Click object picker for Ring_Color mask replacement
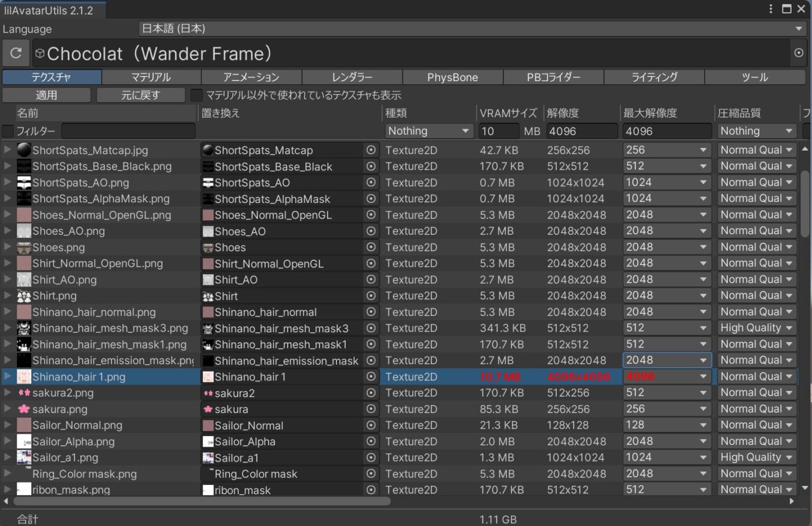The height and width of the screenshot is (526, 812). (x=371, y=474)
